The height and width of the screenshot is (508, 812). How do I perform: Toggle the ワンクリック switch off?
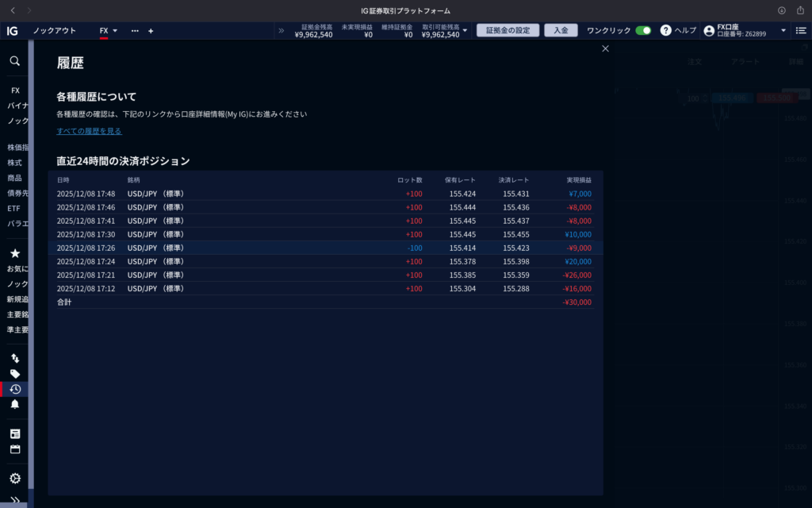tap(643, 30)
